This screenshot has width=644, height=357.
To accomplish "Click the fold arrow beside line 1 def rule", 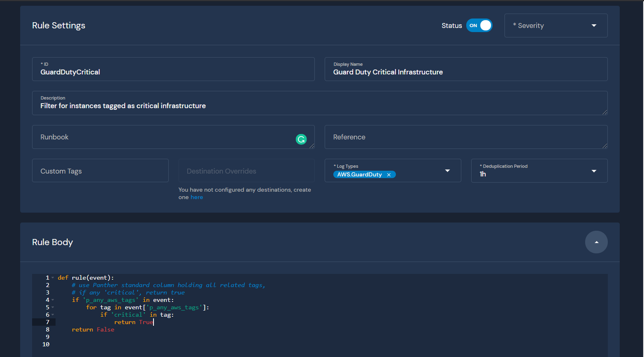I will (x=53, y=277).
